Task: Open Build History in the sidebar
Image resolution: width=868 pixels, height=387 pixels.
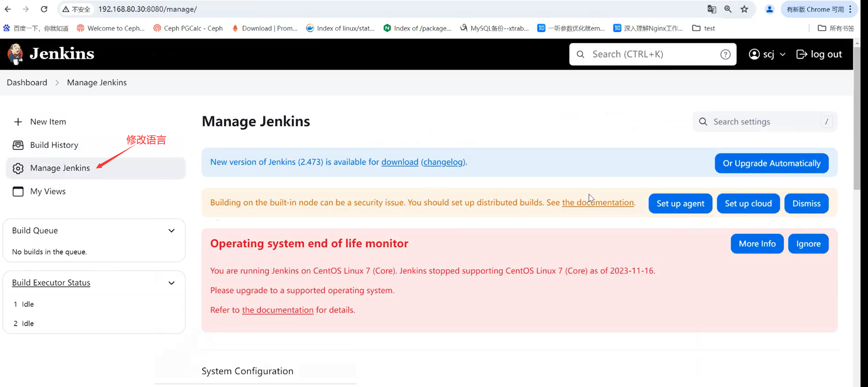Action: [x=54, y=145]
